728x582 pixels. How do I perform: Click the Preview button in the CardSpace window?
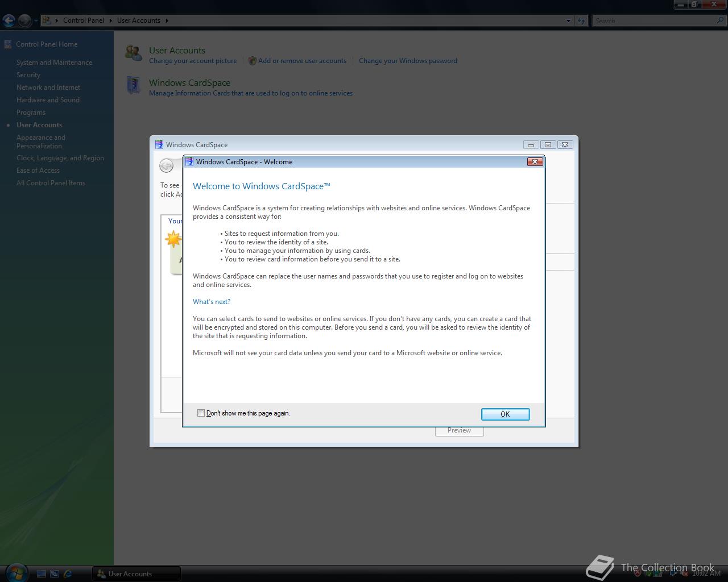[459, 430]
